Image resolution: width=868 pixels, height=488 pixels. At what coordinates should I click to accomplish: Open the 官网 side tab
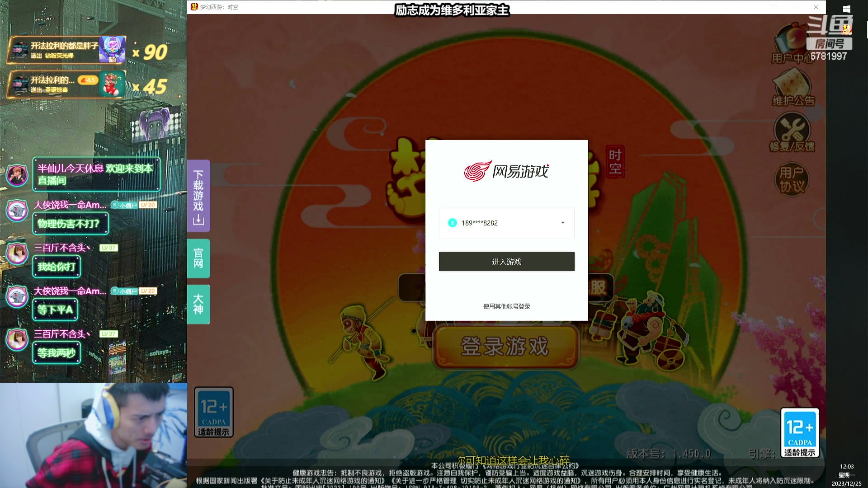198,258
